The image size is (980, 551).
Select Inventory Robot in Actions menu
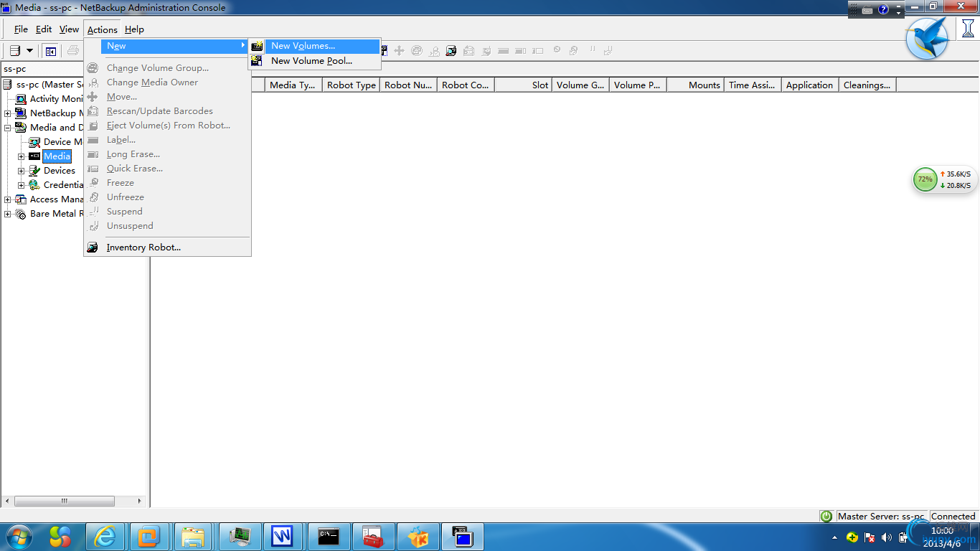point(143,248)
